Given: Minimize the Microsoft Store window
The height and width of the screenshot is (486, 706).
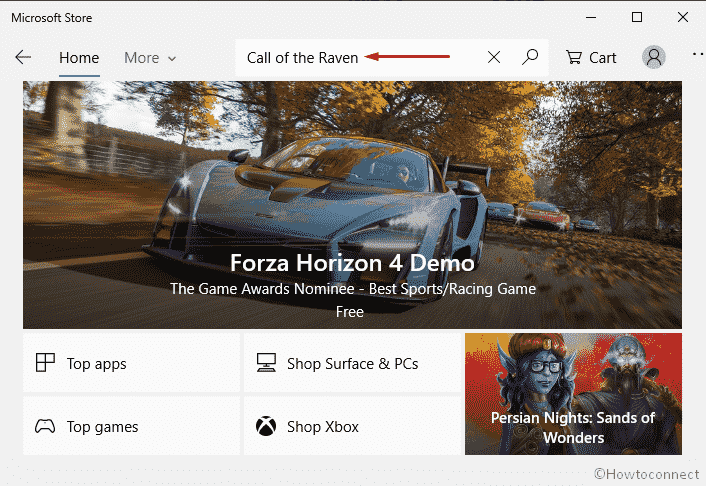Looking at the screenshot, I should (591, 18).
